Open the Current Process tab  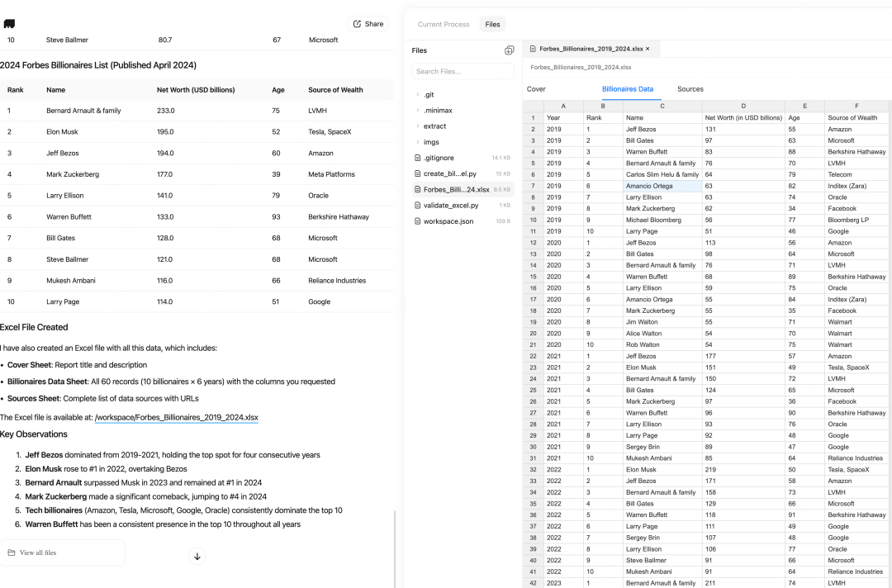[x=444, y=25]
